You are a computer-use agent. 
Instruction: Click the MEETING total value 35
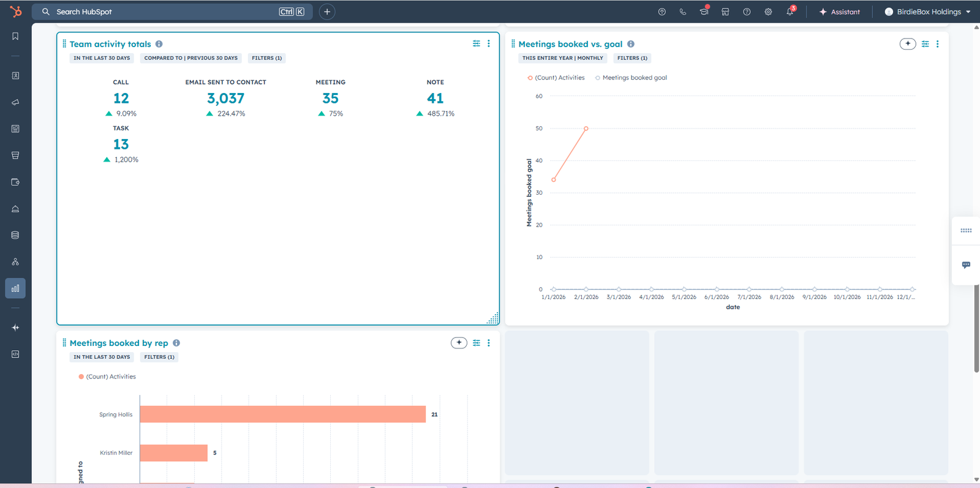(x=331, y=98)
